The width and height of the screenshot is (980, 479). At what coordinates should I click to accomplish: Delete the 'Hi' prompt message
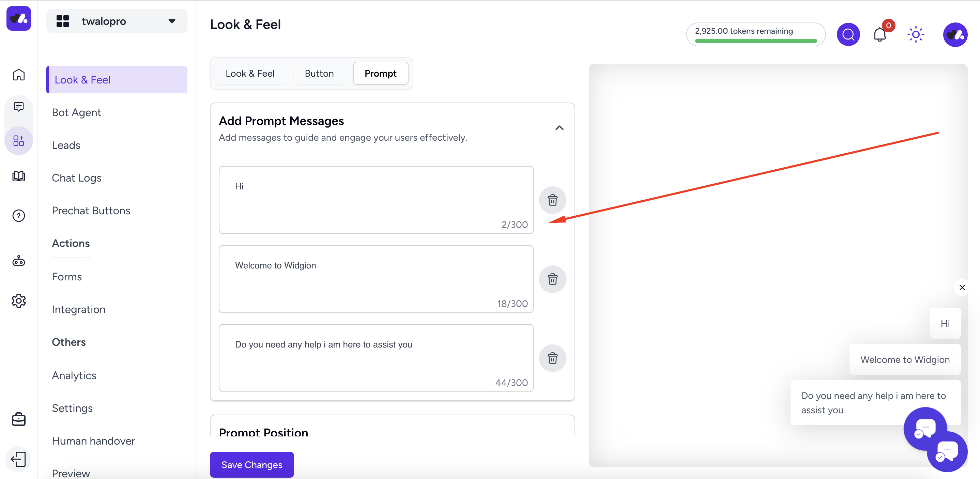point(552,200)
